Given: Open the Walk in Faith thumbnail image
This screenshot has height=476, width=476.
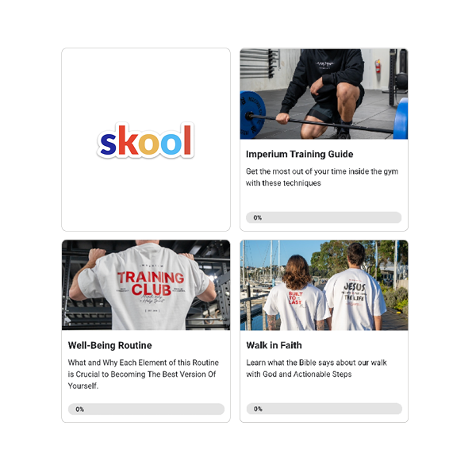Looking at the screenshot, I should 324,285.
